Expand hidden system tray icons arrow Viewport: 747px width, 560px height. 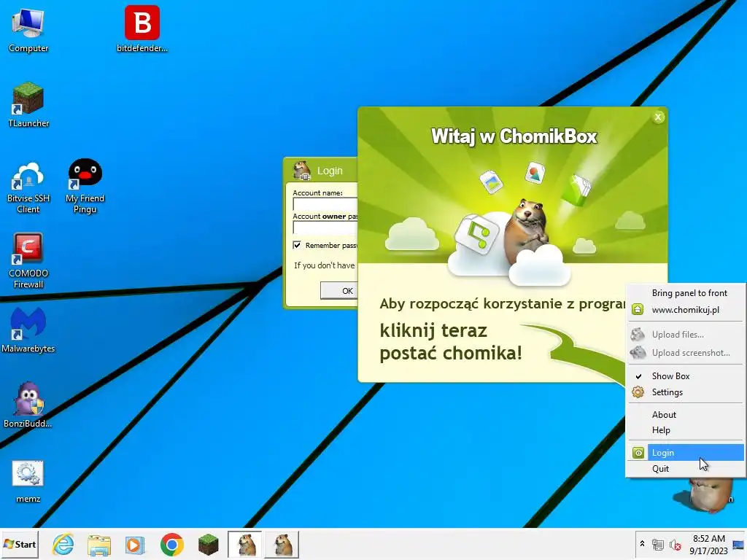(642, 544)
